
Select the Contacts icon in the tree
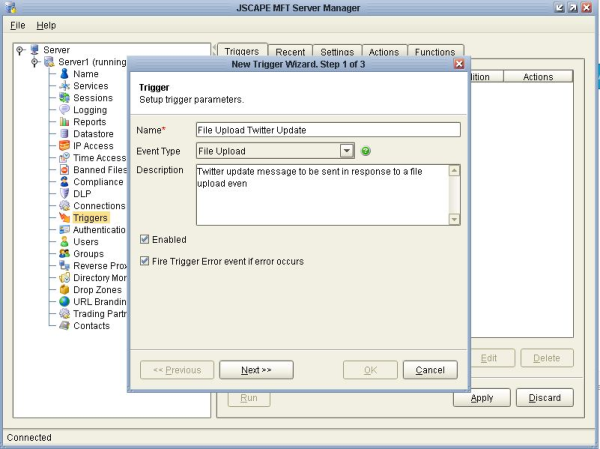point(64,326)
